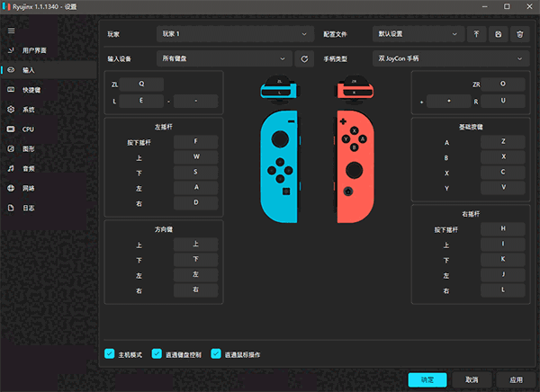The width and height of the screenshot is (540, 392).
Task: Toggle the hamburger menu icon in sidebar
Action: [x=12, y=31]
